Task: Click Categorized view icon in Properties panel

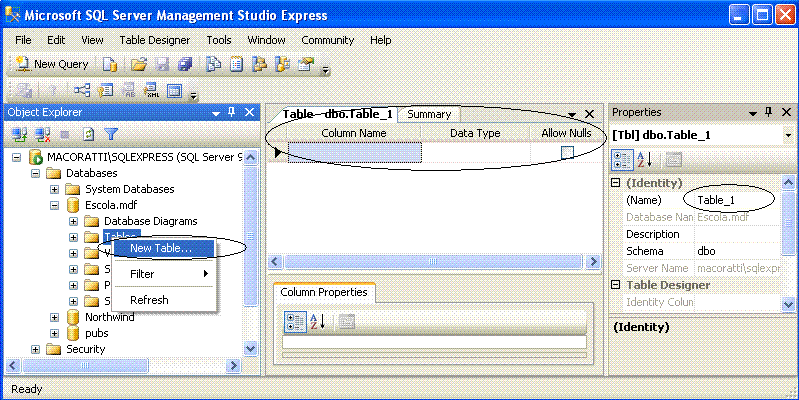Action: pyautogui.click(x=622, y=159)
